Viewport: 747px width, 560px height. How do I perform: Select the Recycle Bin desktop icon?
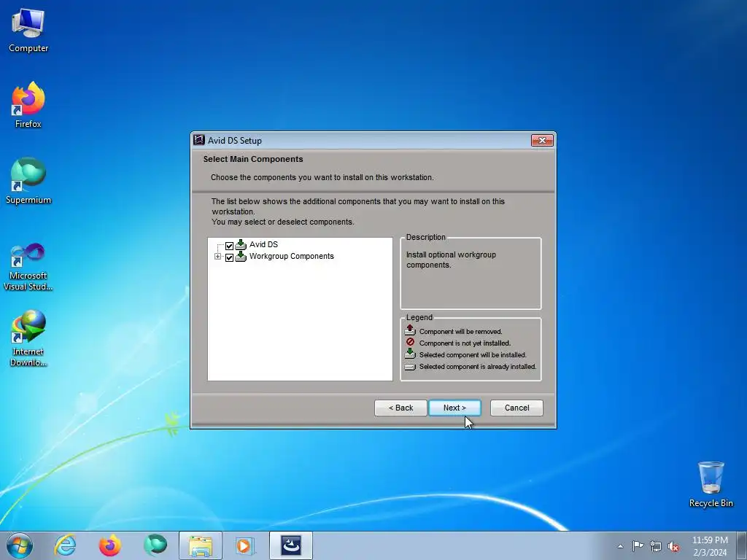pyautogui.click(x=711, y=484)
